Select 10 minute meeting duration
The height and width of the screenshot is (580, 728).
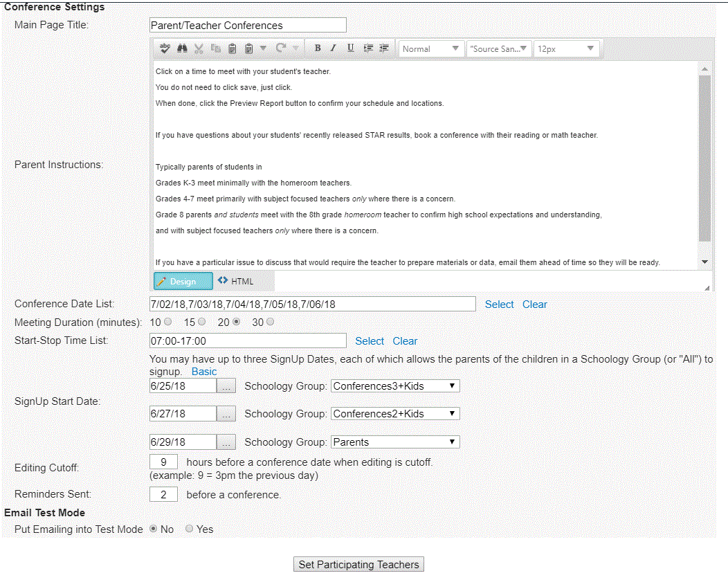(x=168, y=322)
